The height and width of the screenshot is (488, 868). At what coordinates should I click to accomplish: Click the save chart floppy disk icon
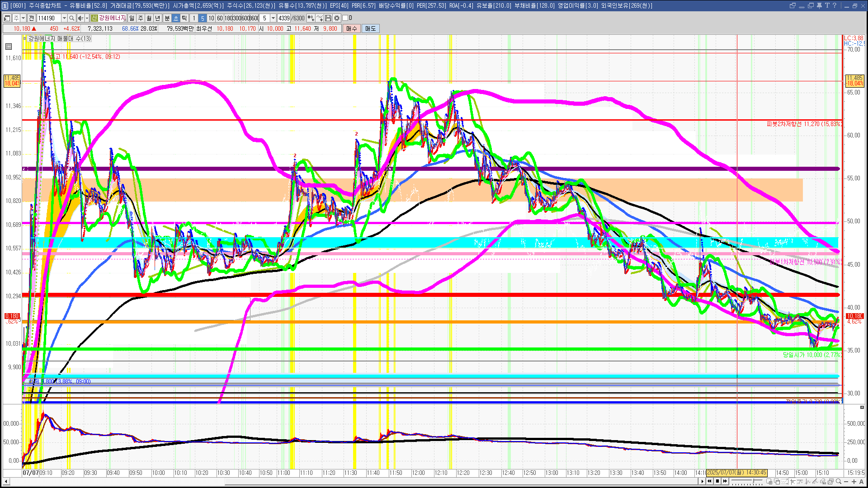coord(328,18)
